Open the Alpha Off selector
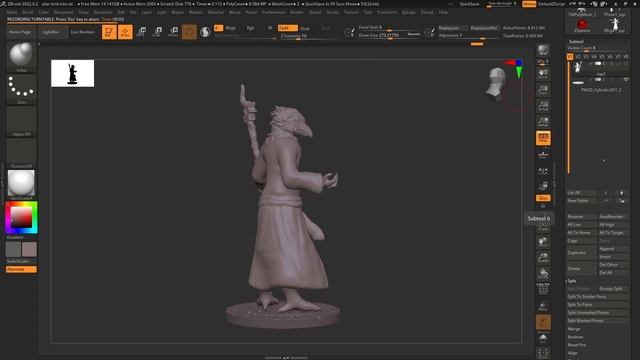The height and width of the screenshot is (360, 640). (x=21, y=121)
